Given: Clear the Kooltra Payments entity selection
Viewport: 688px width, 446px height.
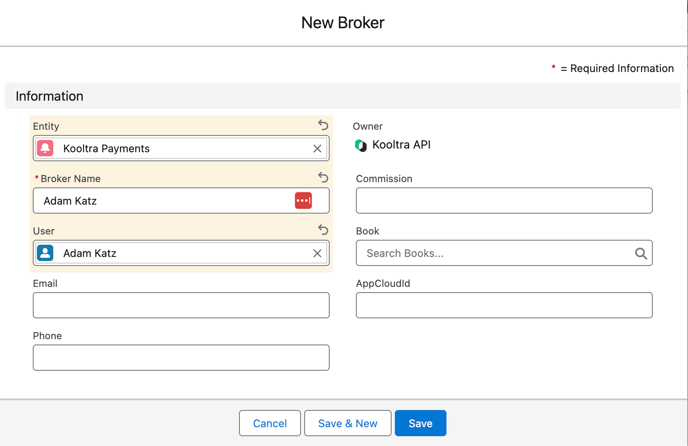Looking at the screenshot, I should [317, 148].
